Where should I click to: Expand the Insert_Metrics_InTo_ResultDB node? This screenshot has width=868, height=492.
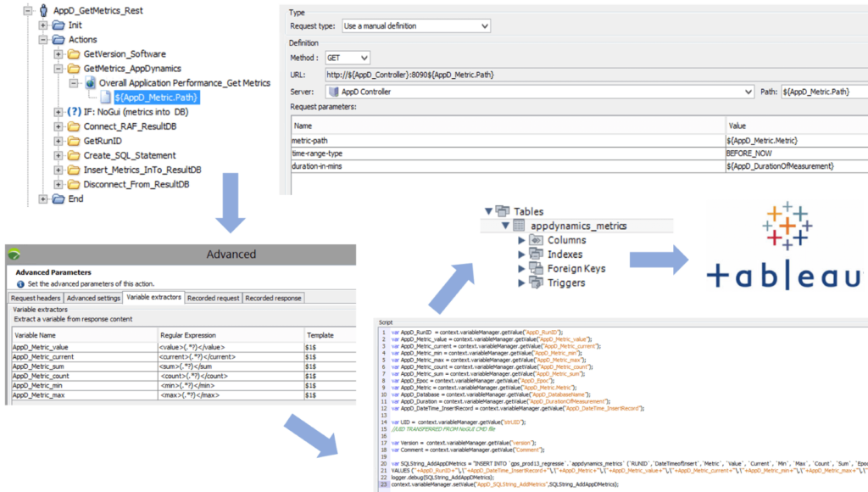58,170
